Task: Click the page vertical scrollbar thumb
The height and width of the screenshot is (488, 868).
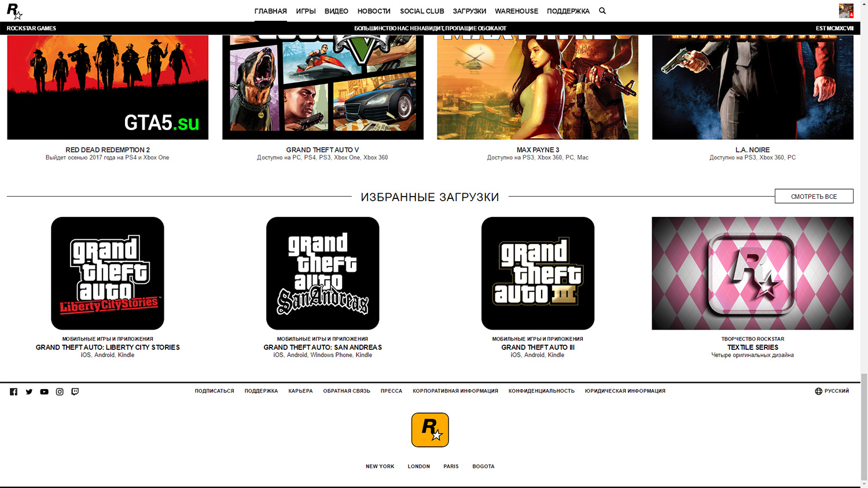Action: tap(863, 427)
